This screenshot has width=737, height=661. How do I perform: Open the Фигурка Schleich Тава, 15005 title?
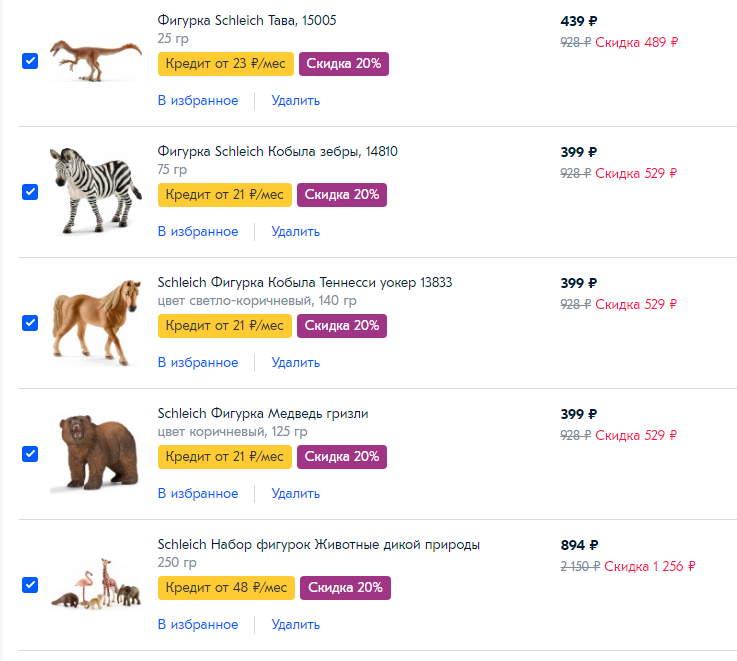tap(254, 20)
